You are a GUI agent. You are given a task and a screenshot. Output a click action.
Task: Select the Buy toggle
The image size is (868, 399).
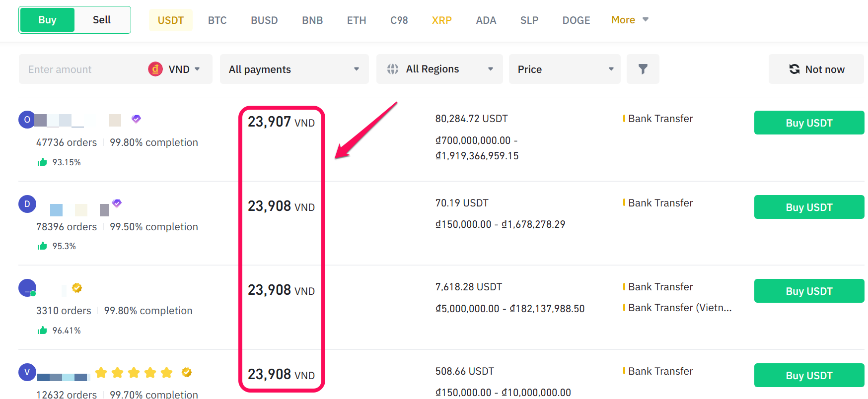pos(47,20)
